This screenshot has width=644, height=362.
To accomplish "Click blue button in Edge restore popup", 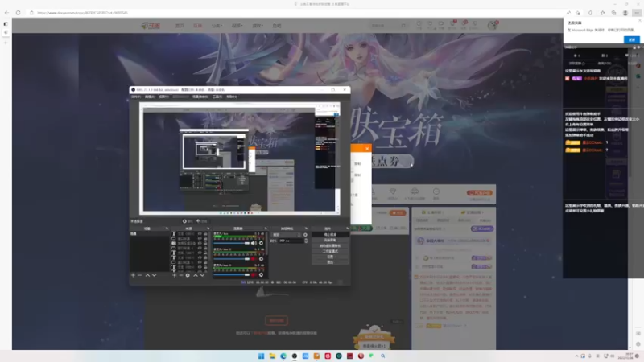I will coord(632,39).
